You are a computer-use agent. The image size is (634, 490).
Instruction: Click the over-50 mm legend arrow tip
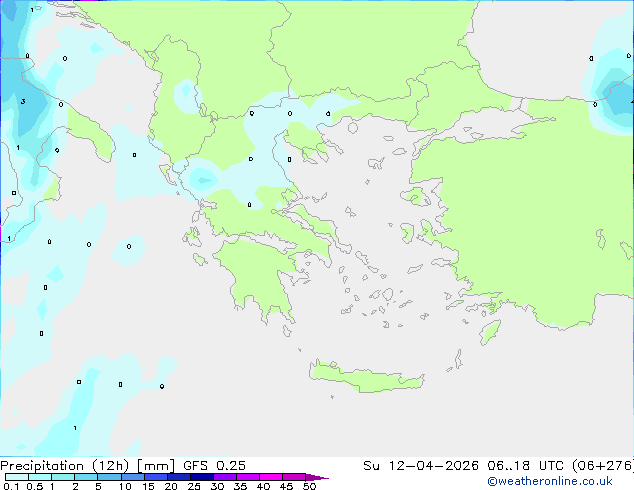[317, 477]
